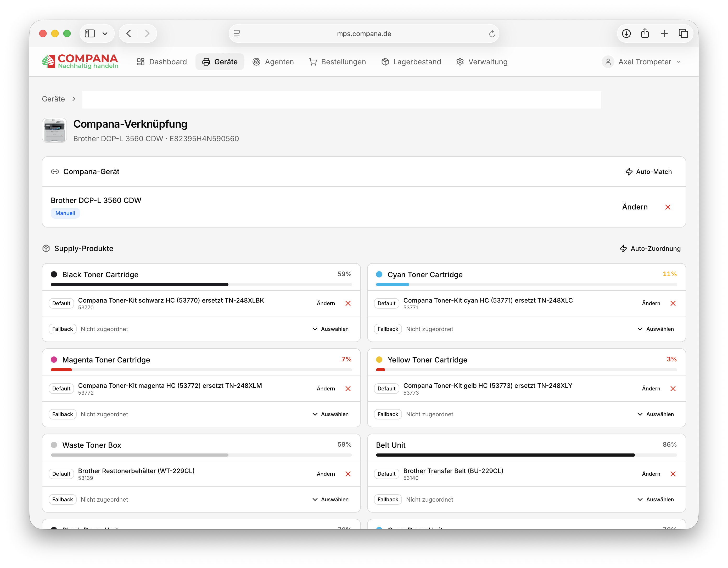Click the user avatar icon
The image size is (728, 568).
coord(608,62)
